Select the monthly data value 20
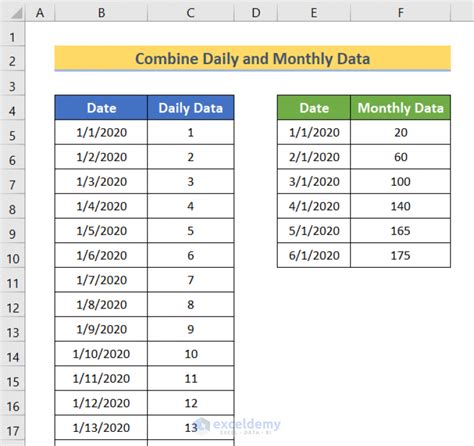Image resolution: width=474 pixels, height=446 pixels. (x=401, y=132)
